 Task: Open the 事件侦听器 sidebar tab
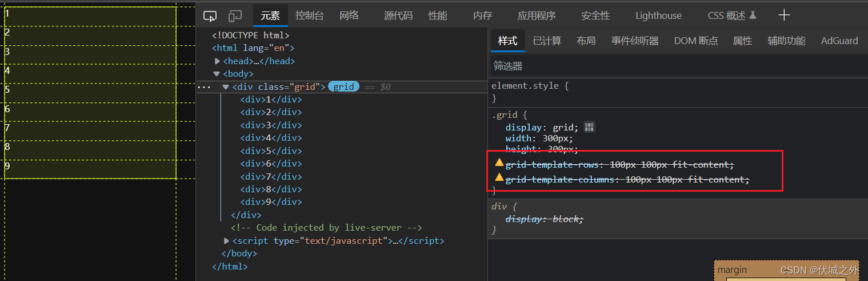(x=635, y=41)
